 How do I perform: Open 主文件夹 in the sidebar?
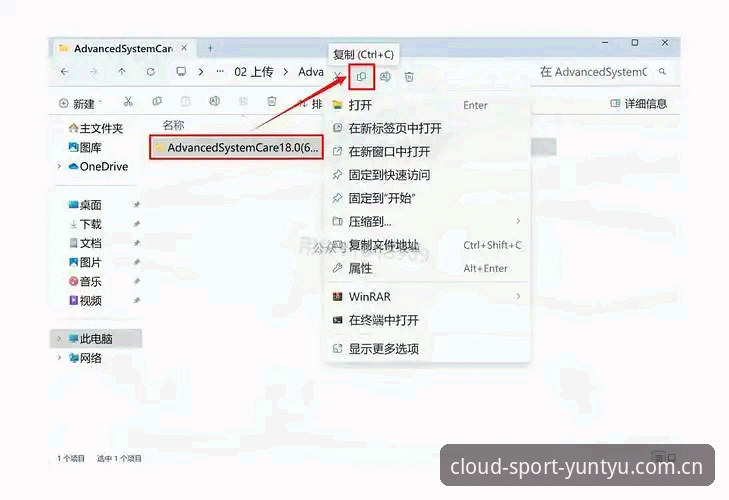95,128
